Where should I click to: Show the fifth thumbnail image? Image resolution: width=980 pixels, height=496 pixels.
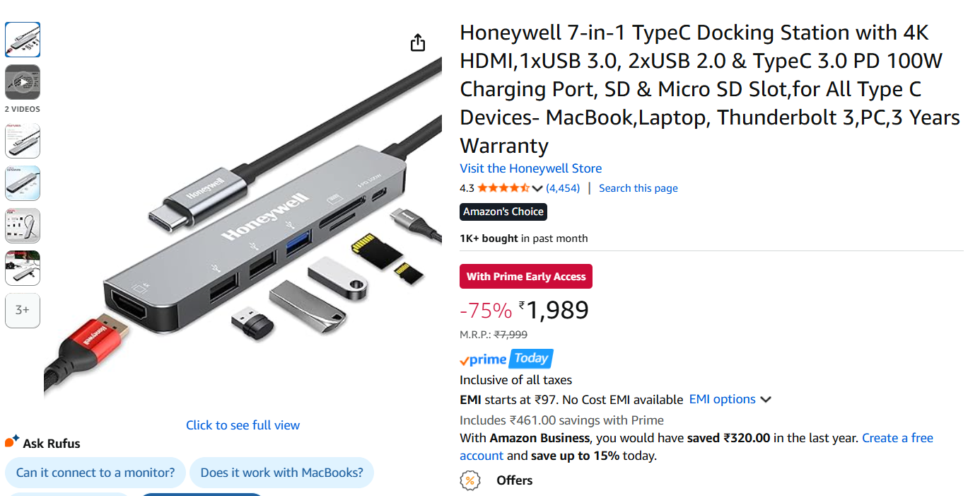point(23,226)
